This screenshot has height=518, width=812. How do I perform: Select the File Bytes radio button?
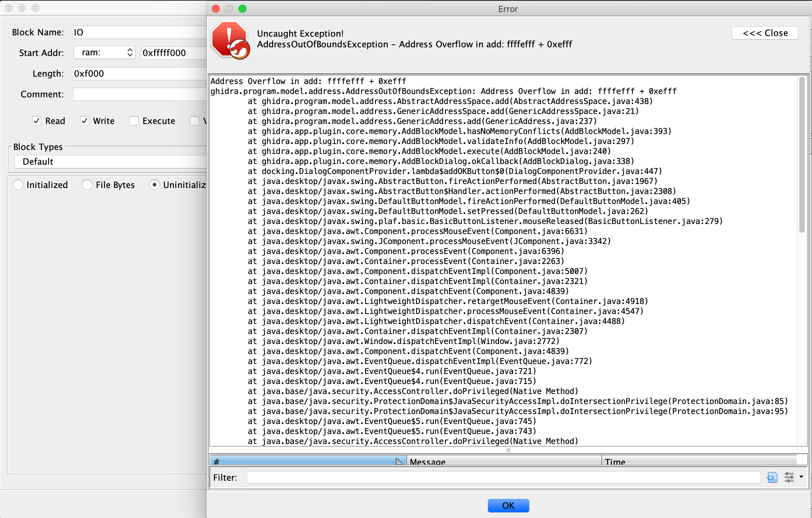click(88, 185)
